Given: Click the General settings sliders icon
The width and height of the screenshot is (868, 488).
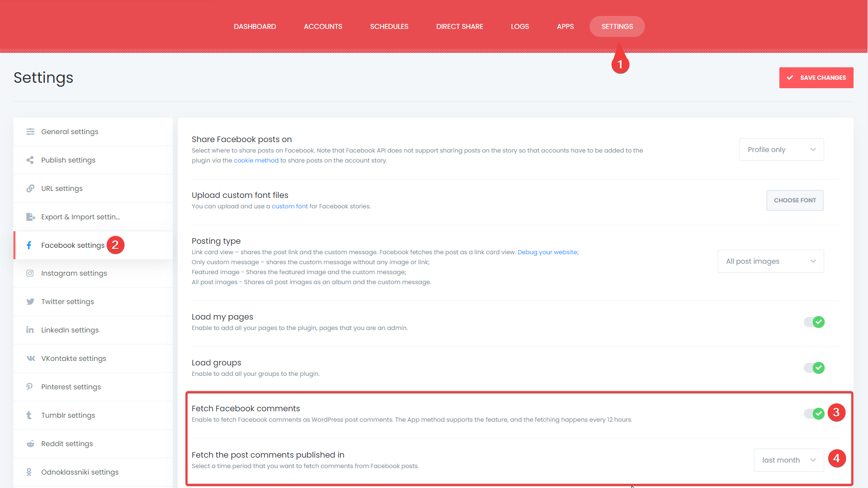Looking at the screenshot, I should tap(30, 132).
